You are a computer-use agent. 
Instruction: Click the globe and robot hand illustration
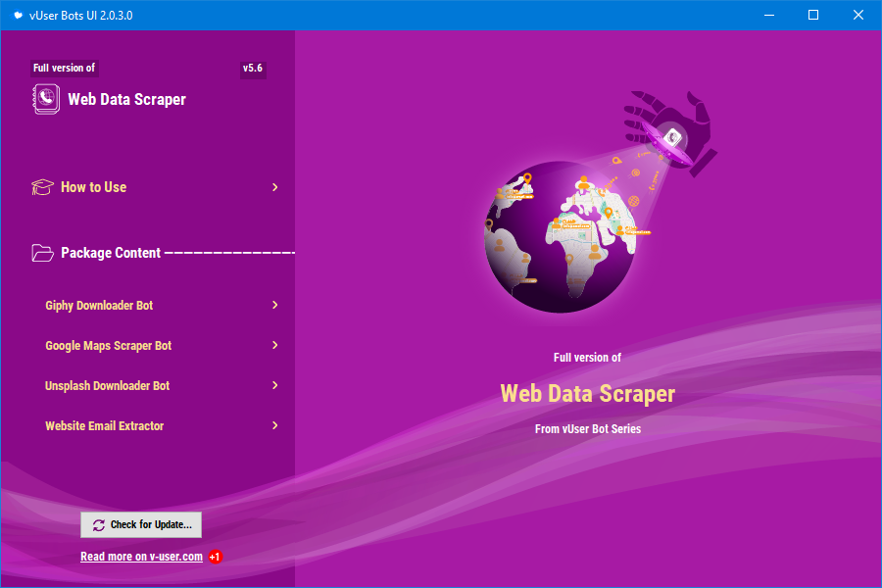pos(601,201)
